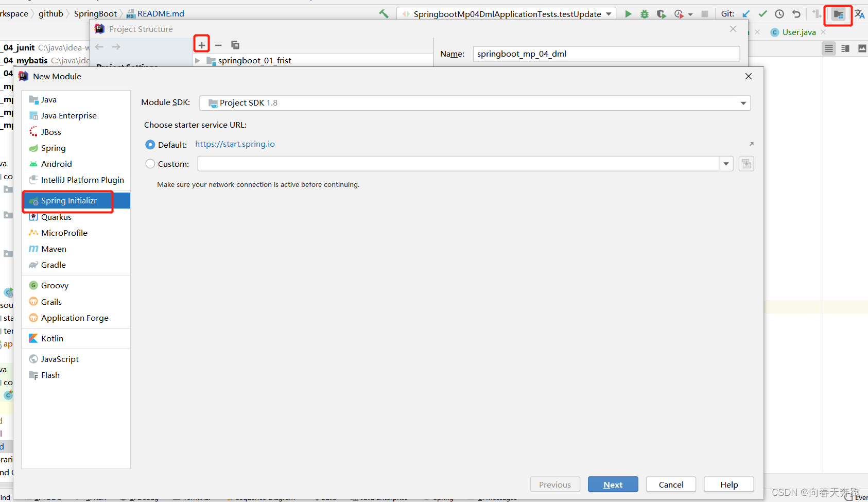The image size is (868, 502).
Task: Open Git history clock icon
Action: (779, 14)
